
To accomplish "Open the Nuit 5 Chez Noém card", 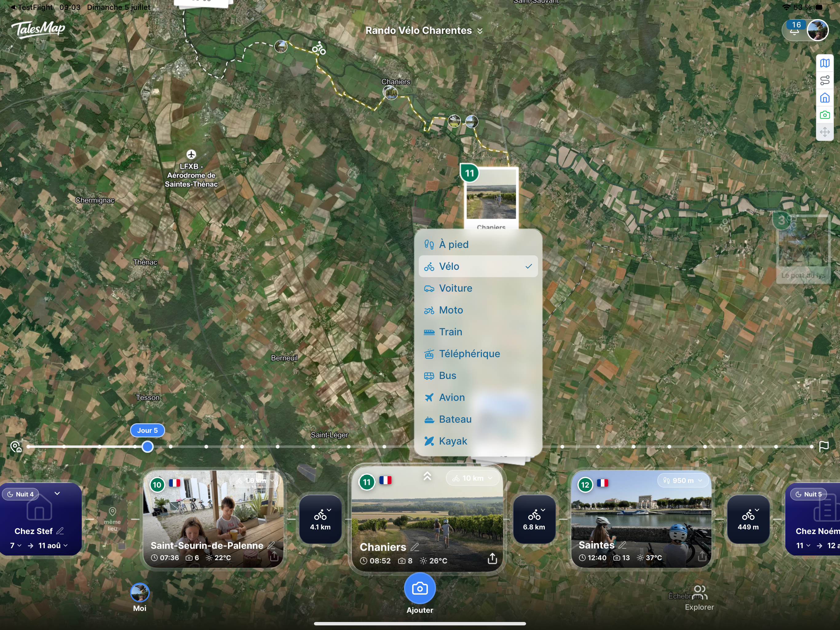I will (813, 519).
